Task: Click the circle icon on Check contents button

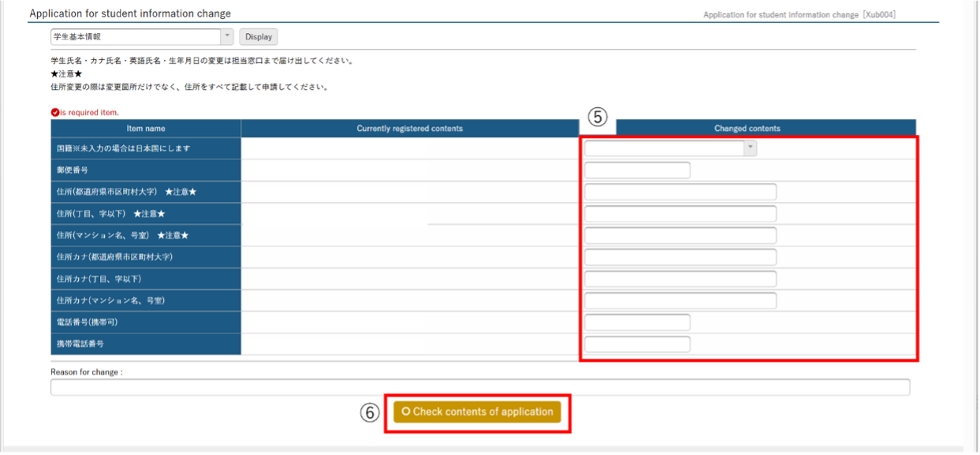Action: pos(405,412)
